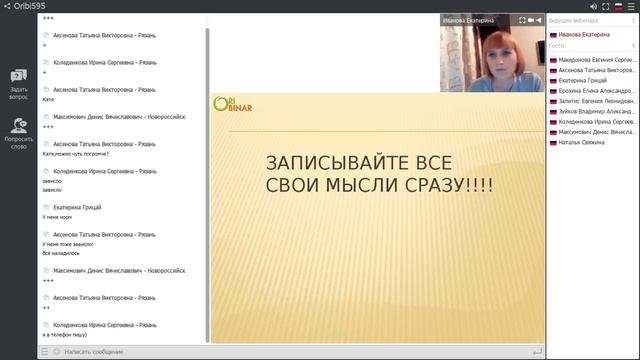
Task: Click the 'Написать сообщение' message field
Action: (297, 351)
